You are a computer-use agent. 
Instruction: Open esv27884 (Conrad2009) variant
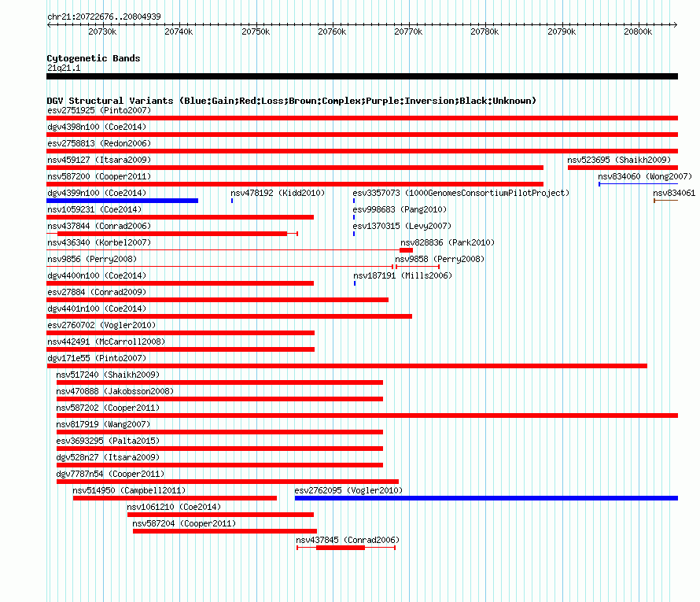tap(97, 292)
